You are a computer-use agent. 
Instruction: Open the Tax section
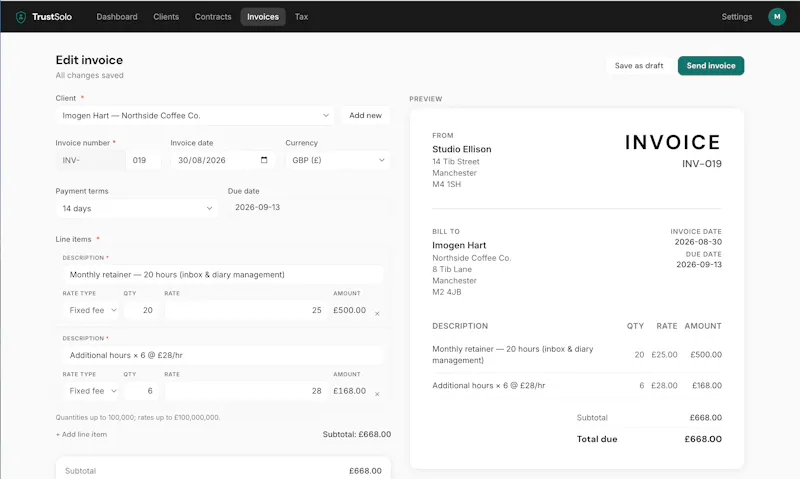pyautogui.click(x=301, y=17)
